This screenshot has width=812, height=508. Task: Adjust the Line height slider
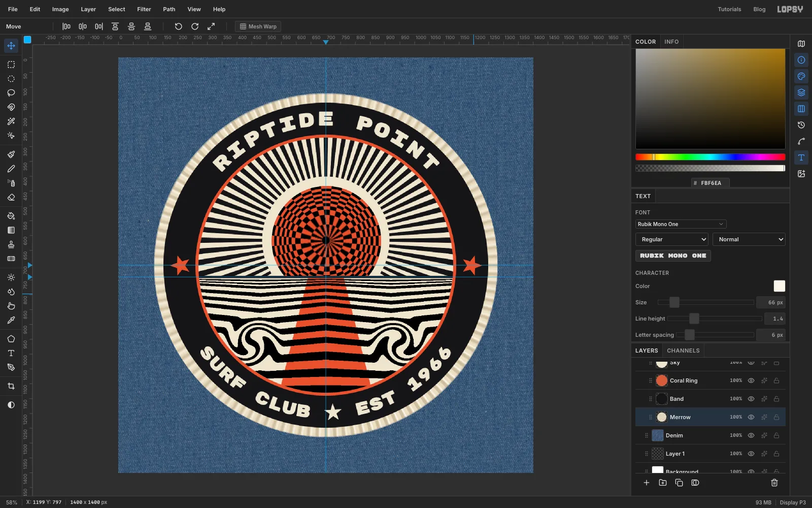coord(715,319)
